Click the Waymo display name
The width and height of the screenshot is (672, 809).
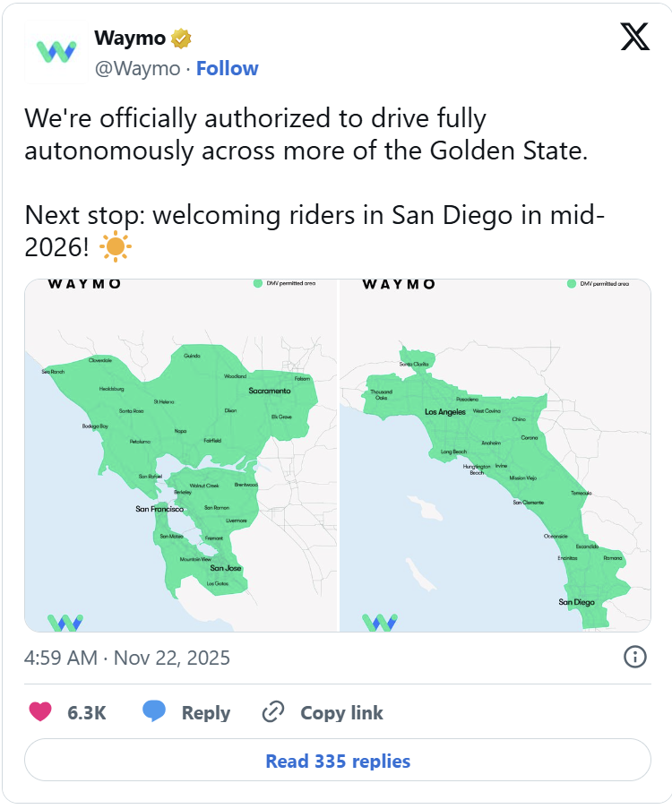click(x=130, y=39)
